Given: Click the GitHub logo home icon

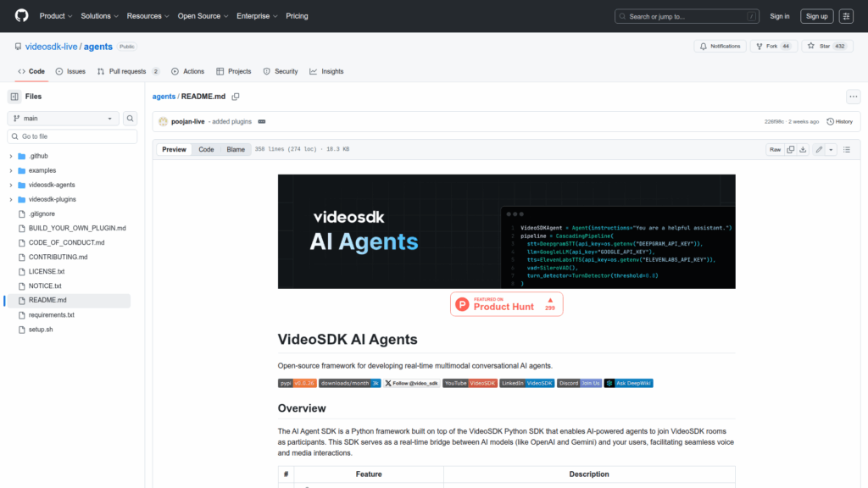Looking at the screenshot, I should tap(21, 16).
